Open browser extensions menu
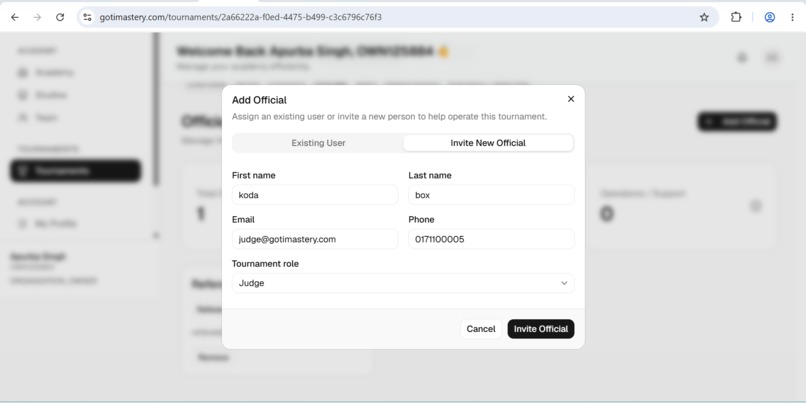This screenshot has width=806, height=403. 736,17
